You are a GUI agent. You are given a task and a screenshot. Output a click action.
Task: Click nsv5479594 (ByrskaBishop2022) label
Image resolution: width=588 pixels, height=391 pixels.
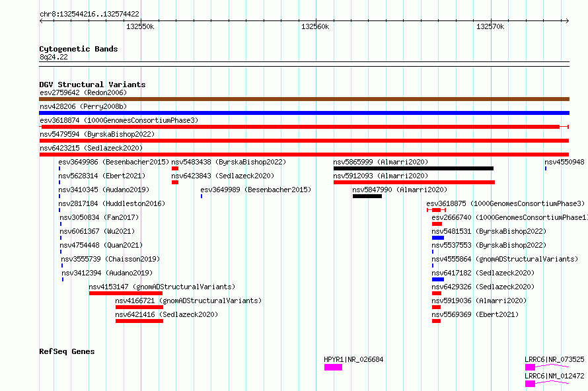97,134
